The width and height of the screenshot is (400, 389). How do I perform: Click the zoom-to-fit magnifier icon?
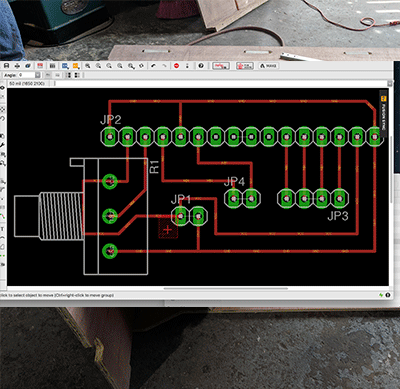click(x=88, y=66)
